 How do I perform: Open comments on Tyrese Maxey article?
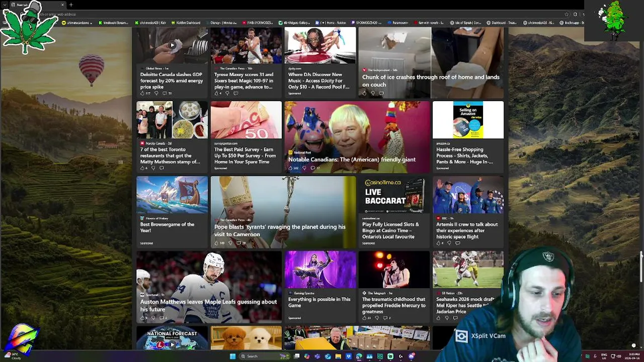pyautogui.click(x=235, y=93)
